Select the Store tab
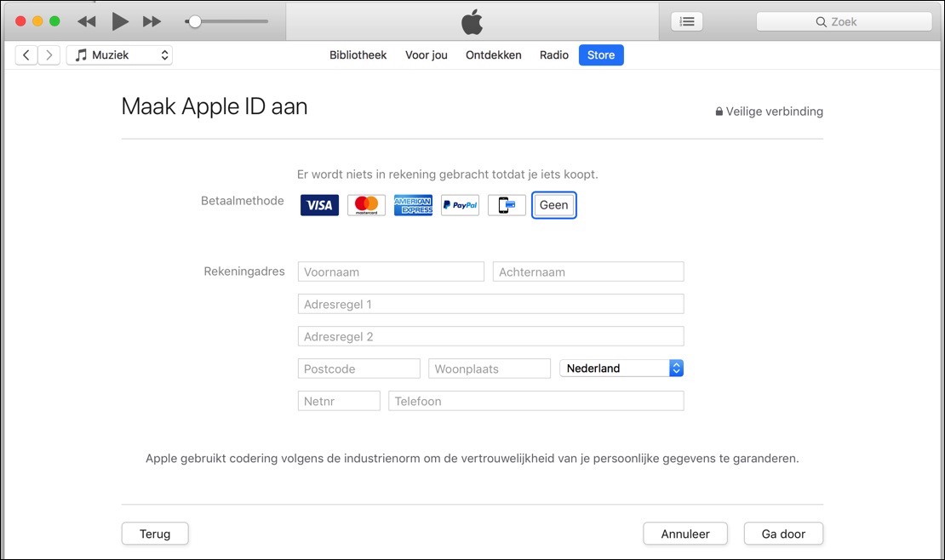The width and height of the screenshot is (945, 560). point(601,54)
